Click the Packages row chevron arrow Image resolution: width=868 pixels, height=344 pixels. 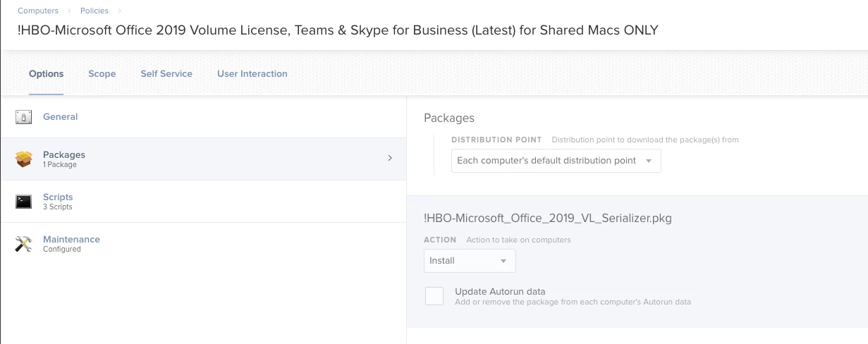(390, 158)
